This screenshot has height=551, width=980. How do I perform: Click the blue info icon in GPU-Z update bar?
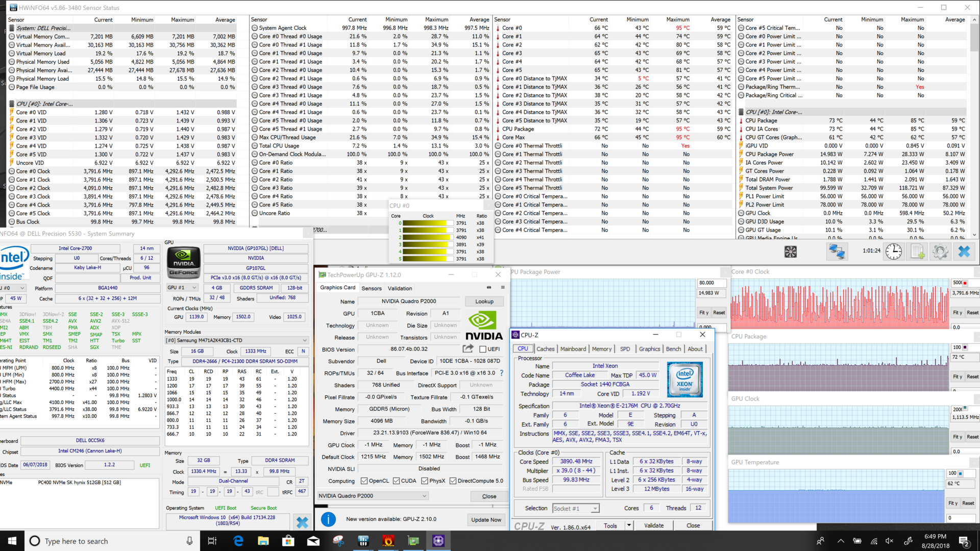[x=328, y=519]
